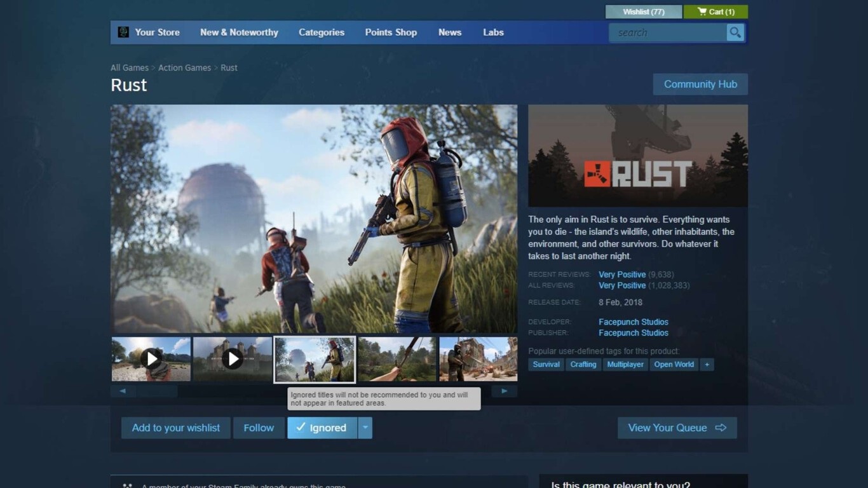Open the News tab
Viewport: 868px width, 488px height.
click(450, 32)
